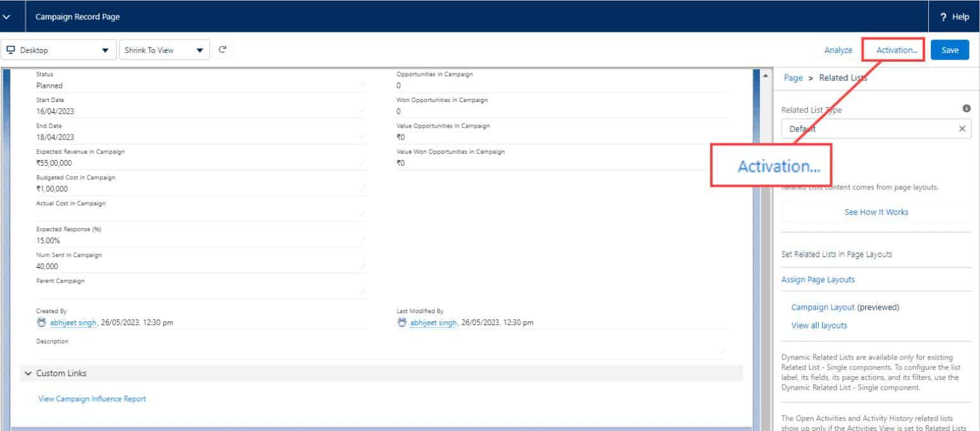Edit Expected Revenue in Campaign pencil icon

click(363, 163)
